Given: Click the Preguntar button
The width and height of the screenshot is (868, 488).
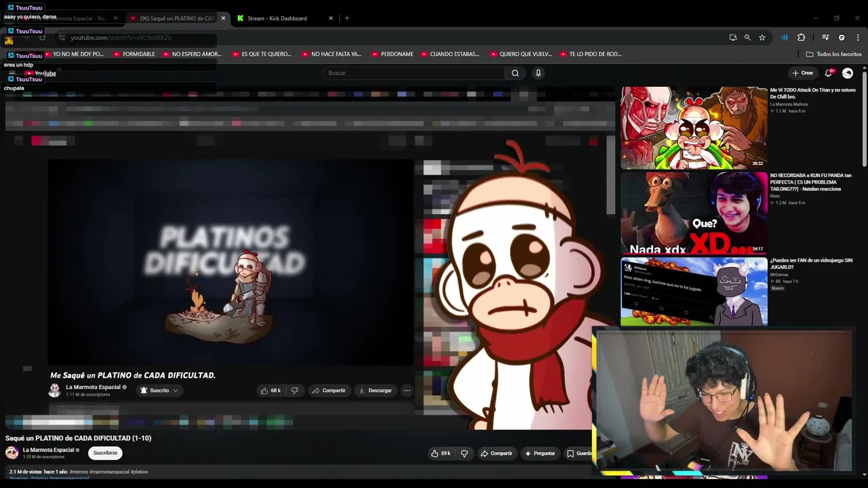Looking at the screenshot, I should pyautogui.click(x=540, y=453).
